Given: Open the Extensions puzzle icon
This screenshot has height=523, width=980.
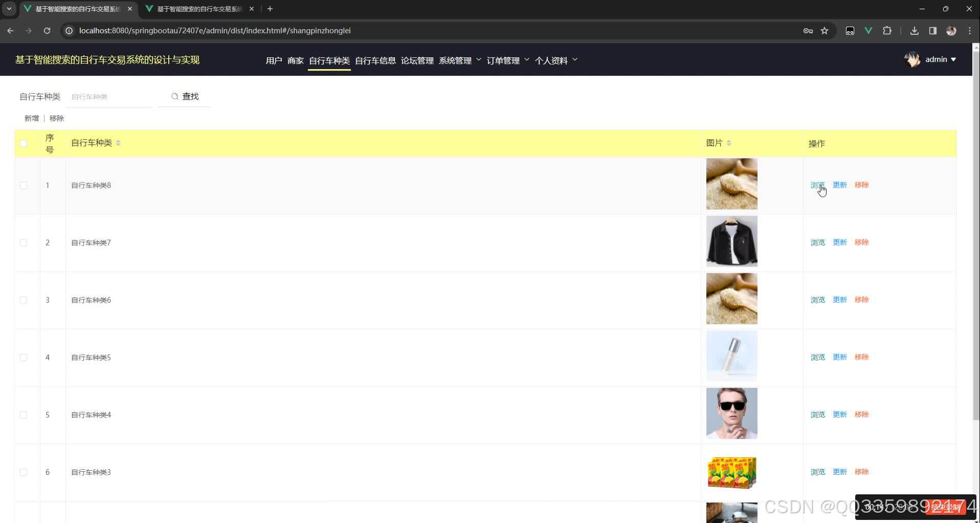Looking at the screenshot, I should click(887, 31).
